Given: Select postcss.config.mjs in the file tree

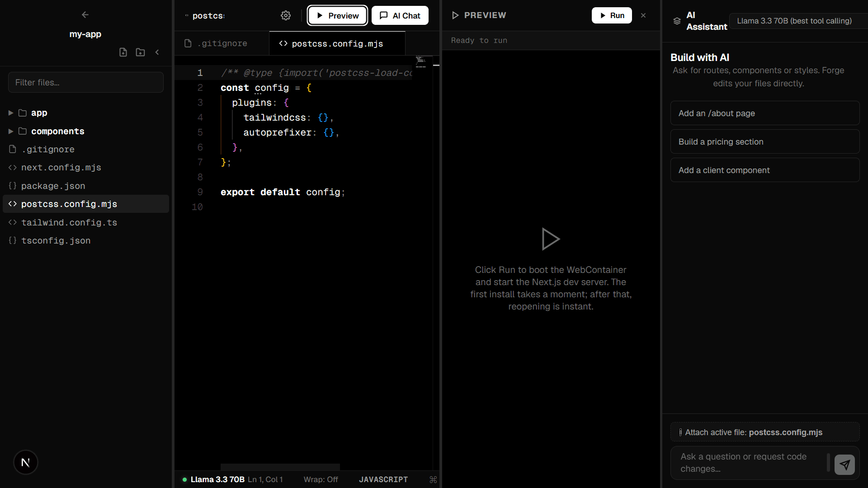Looking at the screenshot, I should (86, 204).
